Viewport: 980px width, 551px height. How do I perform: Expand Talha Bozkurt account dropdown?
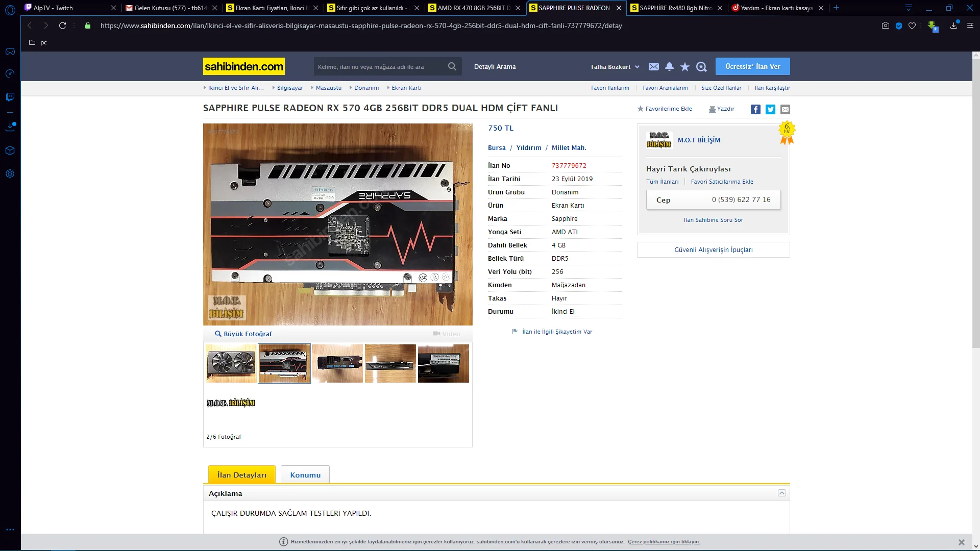coord(615,67)
